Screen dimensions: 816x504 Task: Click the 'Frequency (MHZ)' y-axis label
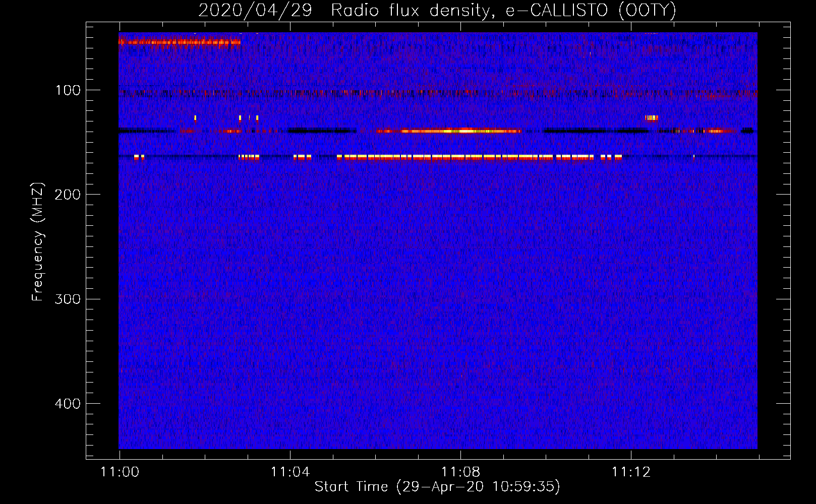[x=38, y=241]
